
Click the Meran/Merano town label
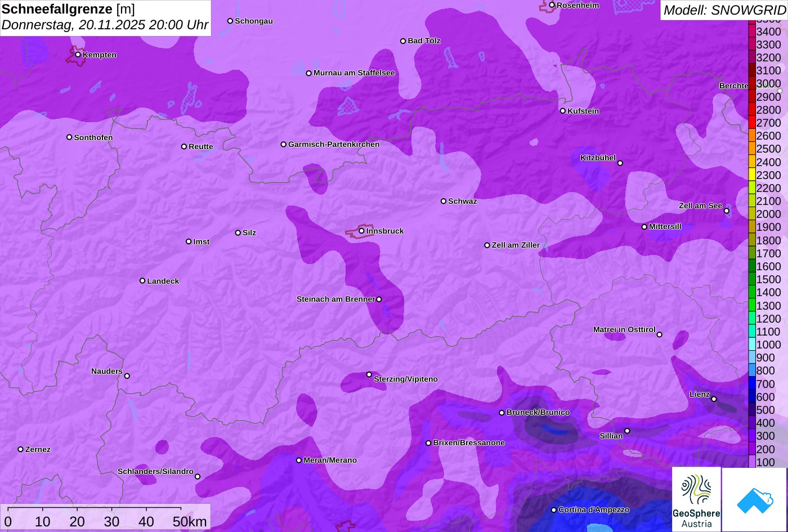(x=330, y=460)
